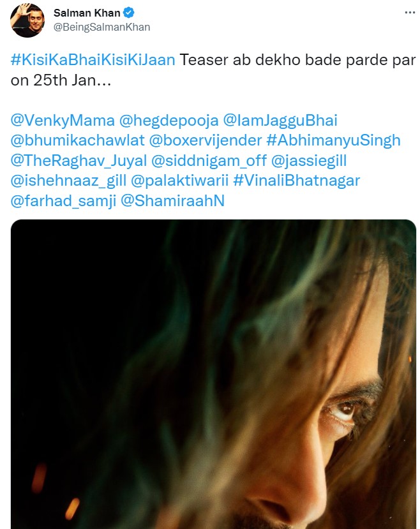
Task: Open the @BeingSalmanKhan handle
Action: [x=102, y=27]
